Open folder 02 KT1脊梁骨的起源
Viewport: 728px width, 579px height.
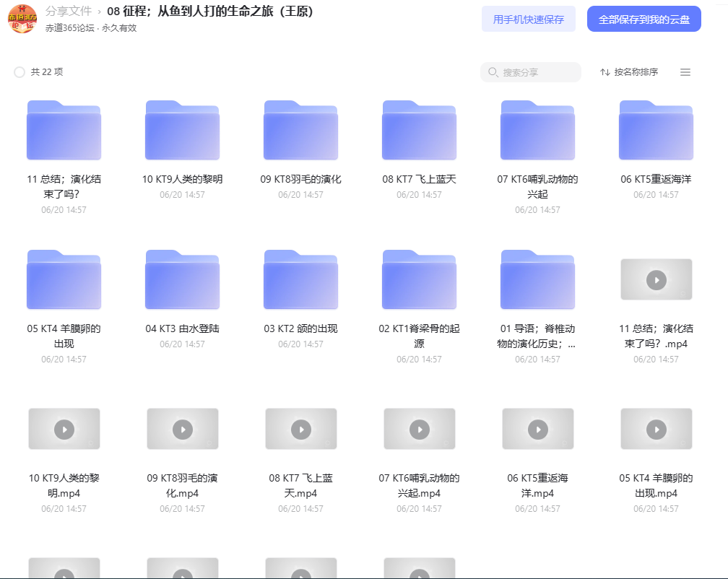coord(419,280)
